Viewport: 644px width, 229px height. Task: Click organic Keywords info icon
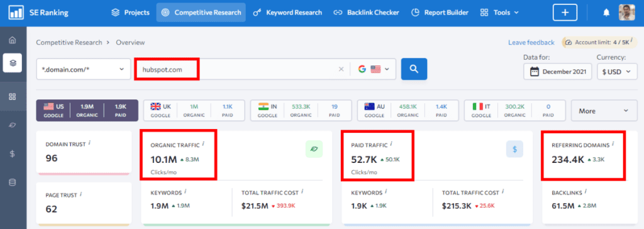[x=186, y=192]
